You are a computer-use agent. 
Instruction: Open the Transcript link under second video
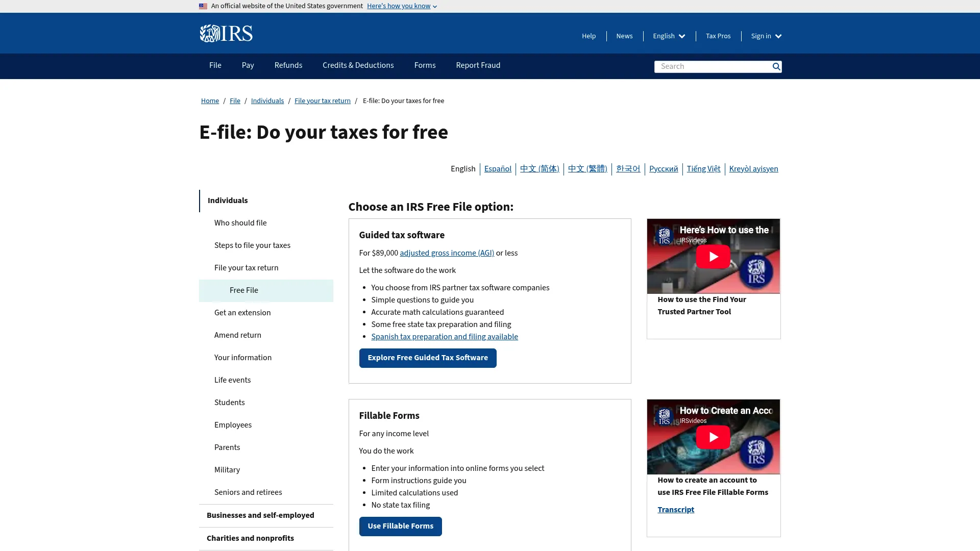[x=676, y=510]
